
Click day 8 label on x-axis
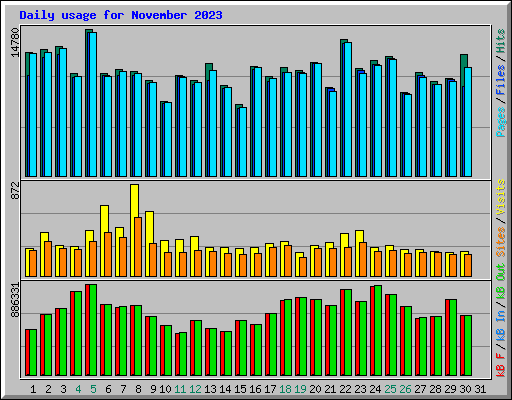coord(138,389)
